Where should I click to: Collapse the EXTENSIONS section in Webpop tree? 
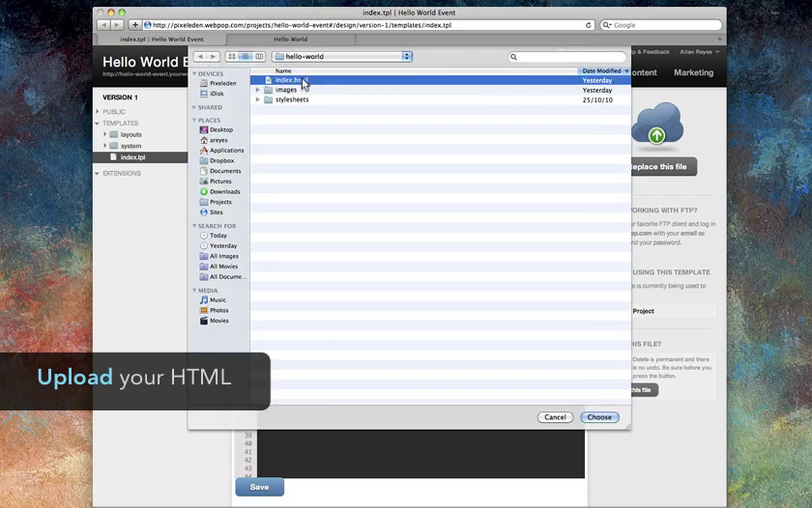[x=98, y=173]
